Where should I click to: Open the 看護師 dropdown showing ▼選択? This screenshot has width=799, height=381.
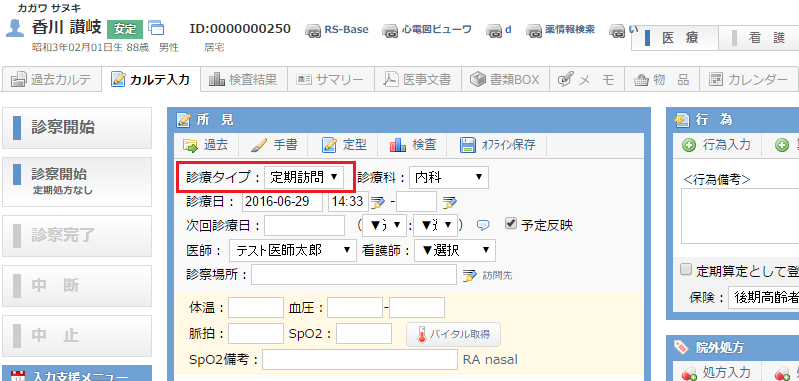tap(455, 250)
